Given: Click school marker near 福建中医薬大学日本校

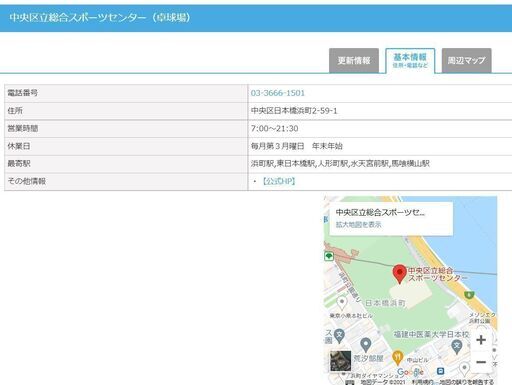Looking at the screenshot, I should (456, 346).
